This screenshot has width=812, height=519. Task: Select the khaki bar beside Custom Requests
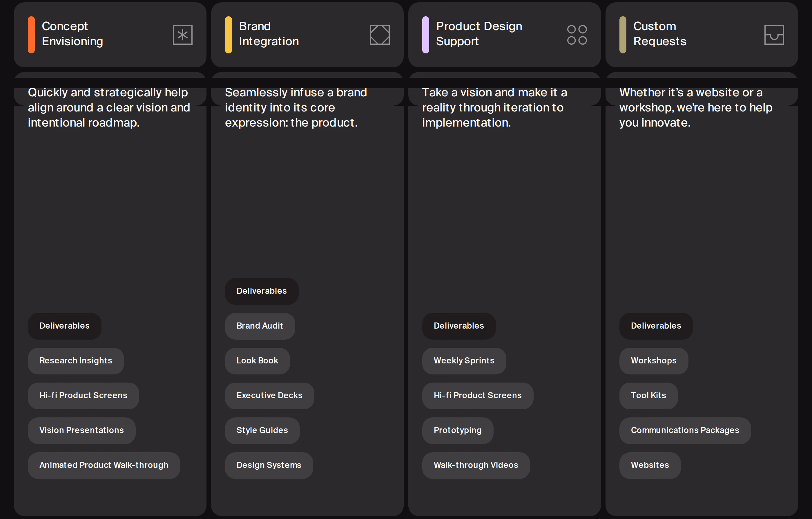623,35
